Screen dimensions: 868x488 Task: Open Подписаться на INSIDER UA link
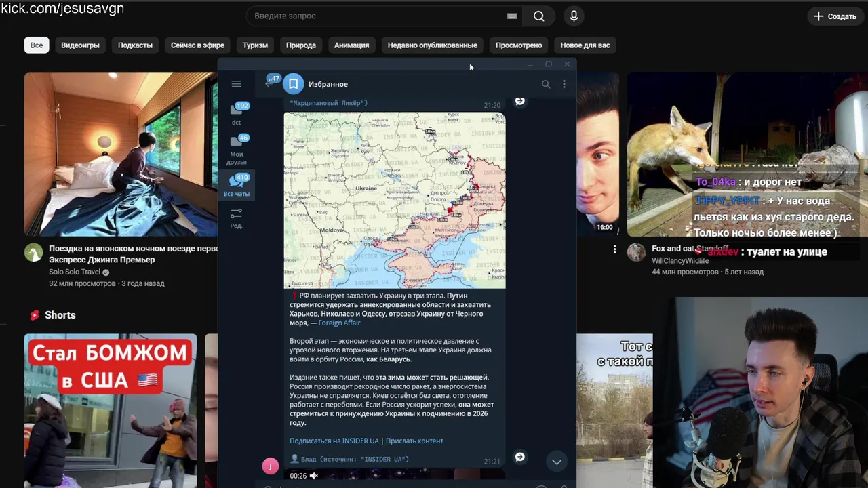tap(334, 441)
